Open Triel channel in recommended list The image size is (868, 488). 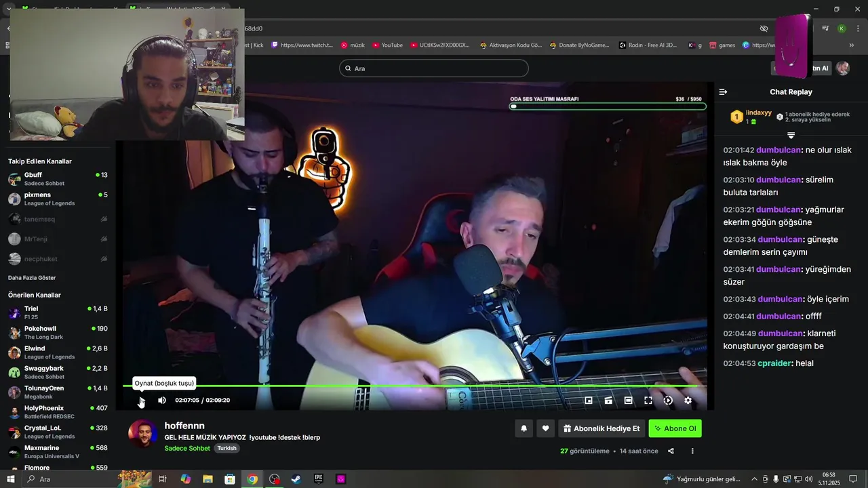point(58,312)
